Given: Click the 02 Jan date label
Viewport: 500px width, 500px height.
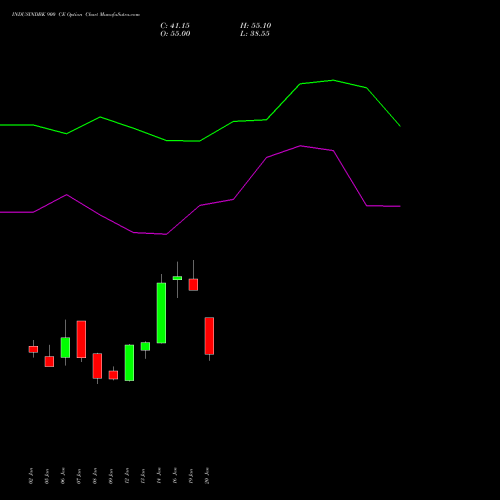Looking at the screenshot, I should (31, 476).
